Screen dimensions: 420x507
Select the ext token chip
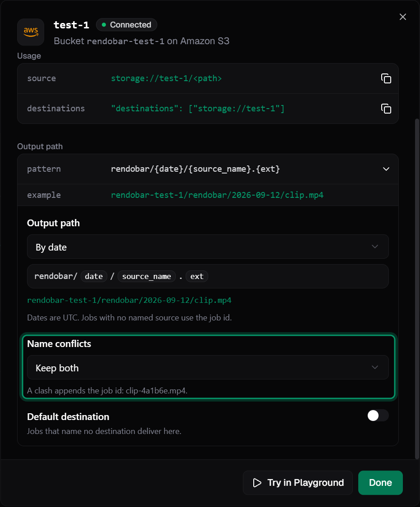[x=197, y=276]
